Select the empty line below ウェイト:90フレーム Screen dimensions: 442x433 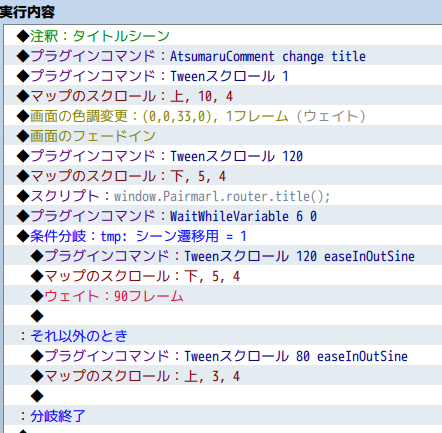tap(223, 316)
